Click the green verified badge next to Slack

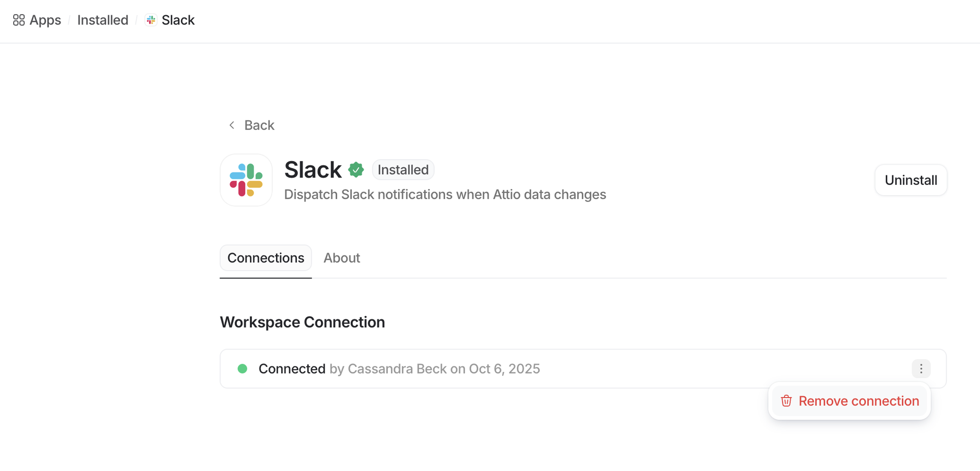click(x=356, y=169)
